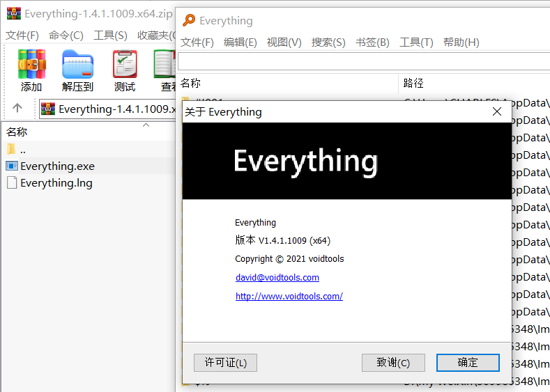
Task: Open Everything 工具(T) menu
Action: [416, 42]
